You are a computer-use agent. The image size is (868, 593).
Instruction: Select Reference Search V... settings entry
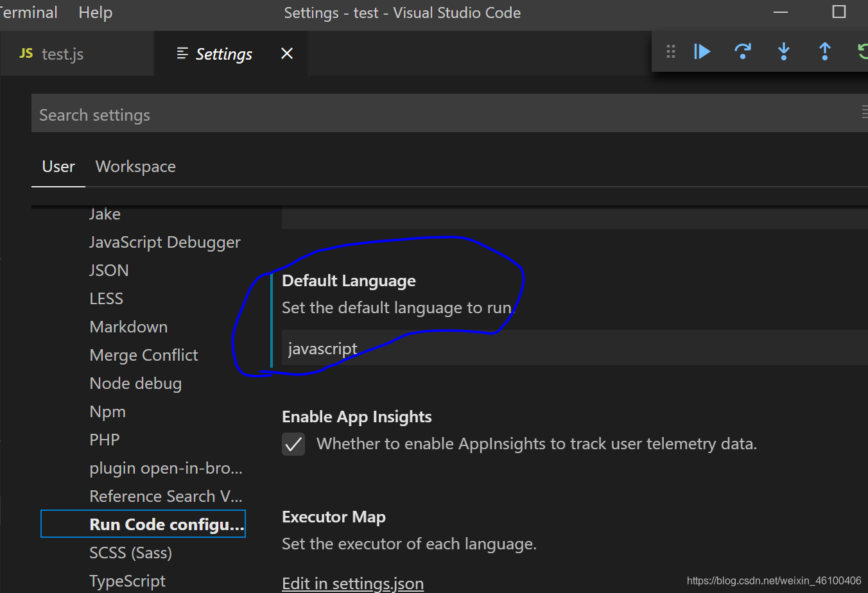point(166,496)
